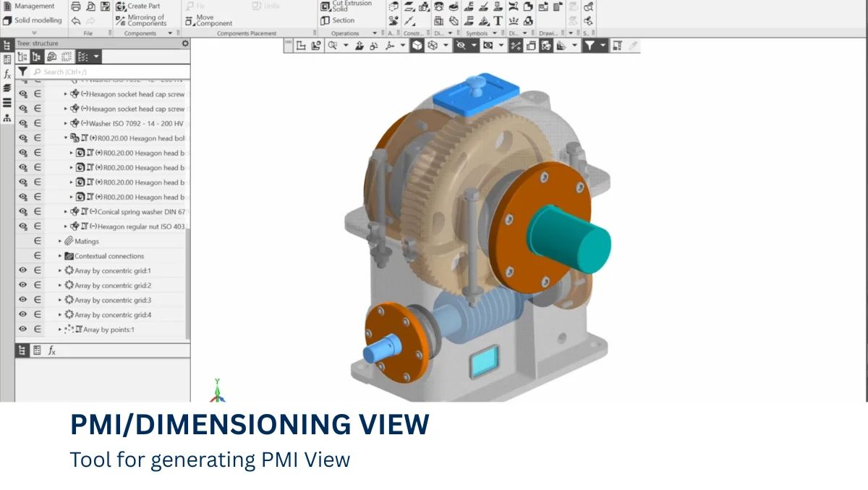Collapse the R00.20.00 Hexagon head bolt parent node
This screenshot has height=490, width=868.
(x=65, y=138)
